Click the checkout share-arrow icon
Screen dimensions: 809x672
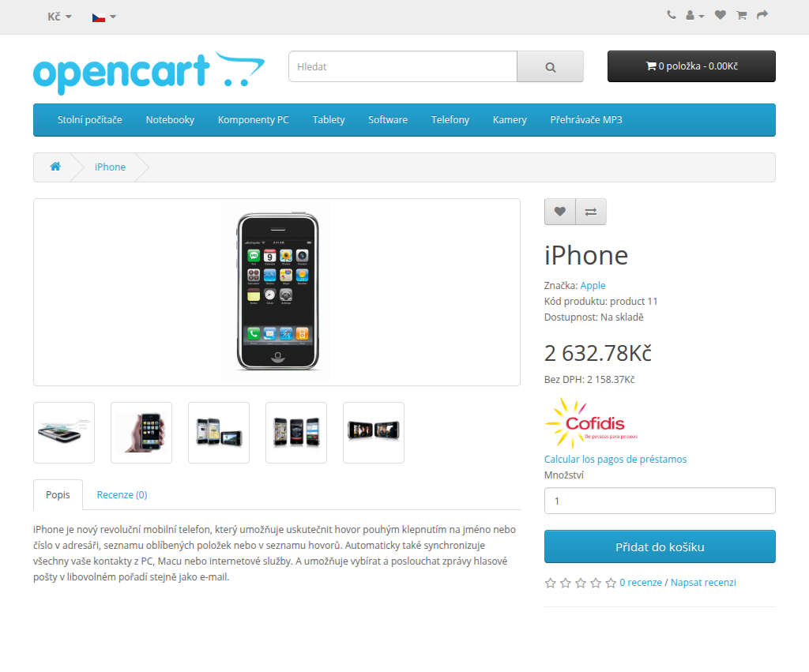pos(762,15)
